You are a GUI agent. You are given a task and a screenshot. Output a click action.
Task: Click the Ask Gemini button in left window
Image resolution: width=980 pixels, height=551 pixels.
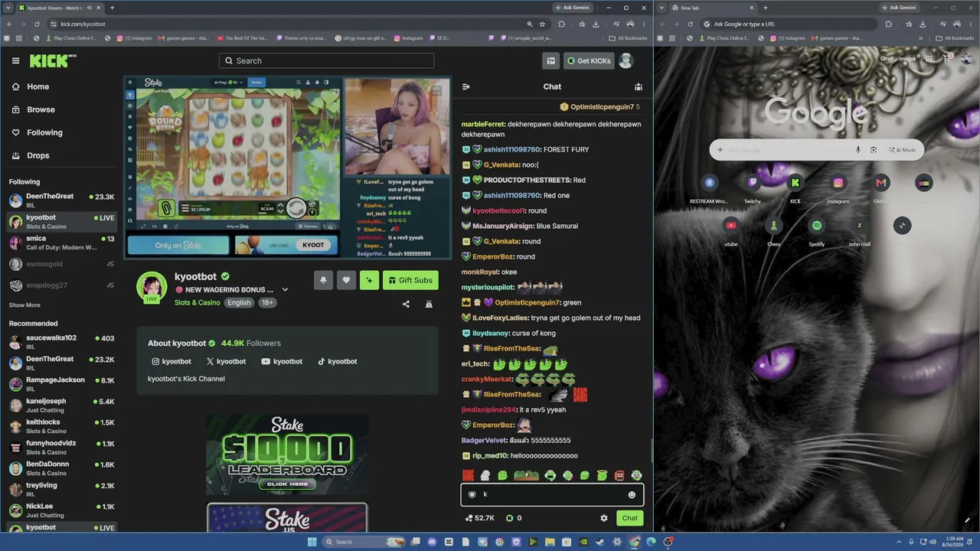(573, 8)
